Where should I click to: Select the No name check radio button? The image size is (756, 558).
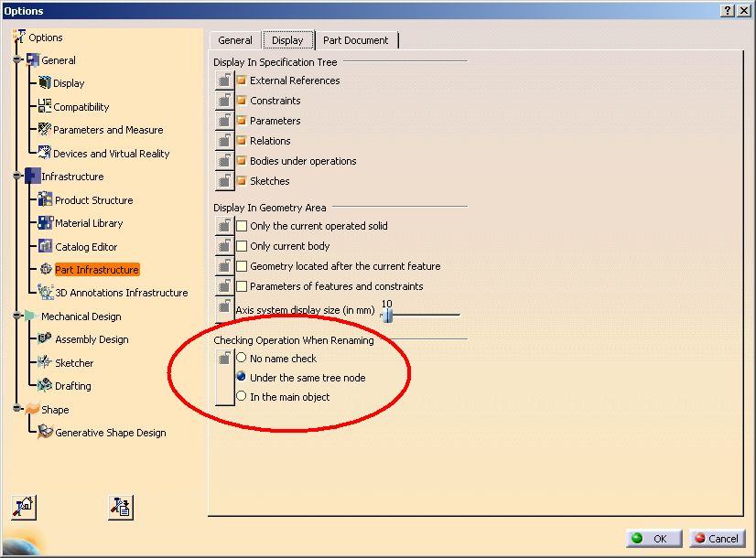click(x=242, y=358)
